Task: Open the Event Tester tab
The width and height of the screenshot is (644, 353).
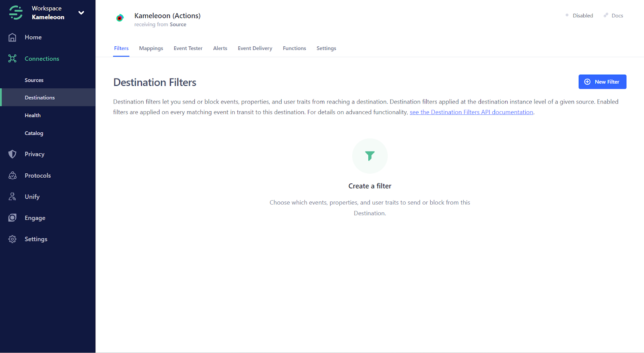Action: point(188,48)
